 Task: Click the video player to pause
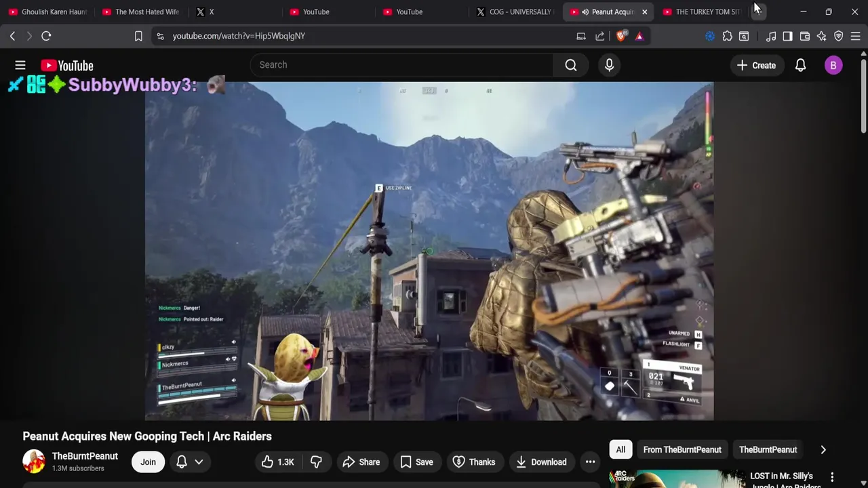coord(429,251)
